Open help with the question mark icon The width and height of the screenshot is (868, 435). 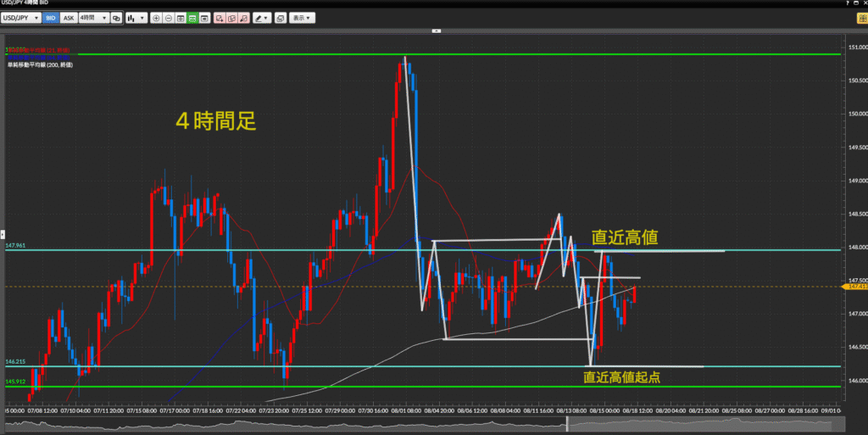pyautogui.click(x=848, y=3)
